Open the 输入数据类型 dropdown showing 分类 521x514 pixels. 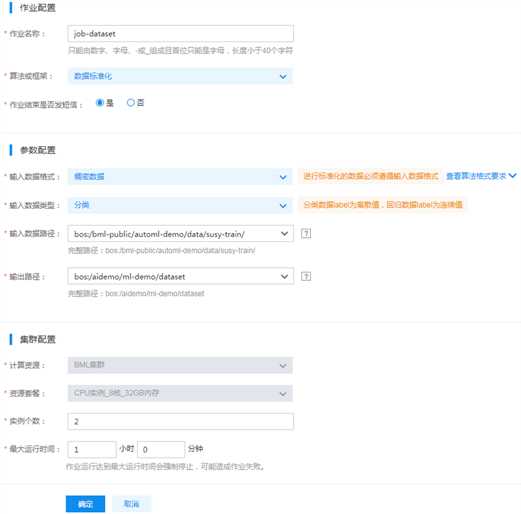point(180,205)
